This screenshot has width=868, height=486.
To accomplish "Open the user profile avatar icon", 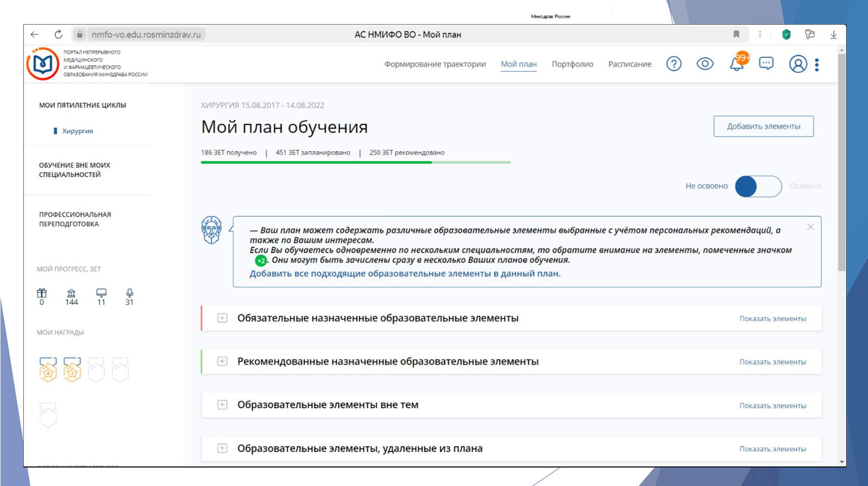I will coord(798,64).
